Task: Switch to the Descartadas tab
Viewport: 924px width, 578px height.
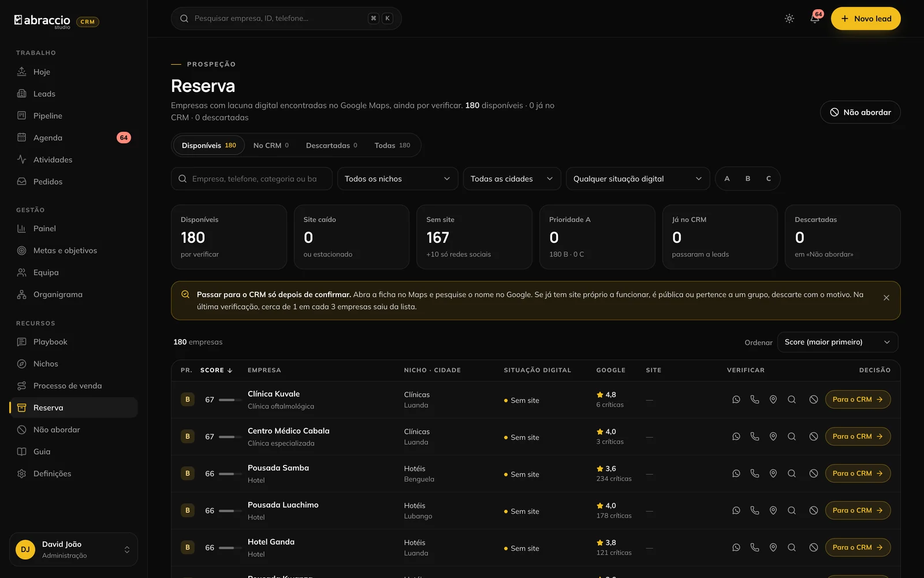Action: [x=331, y=145]
